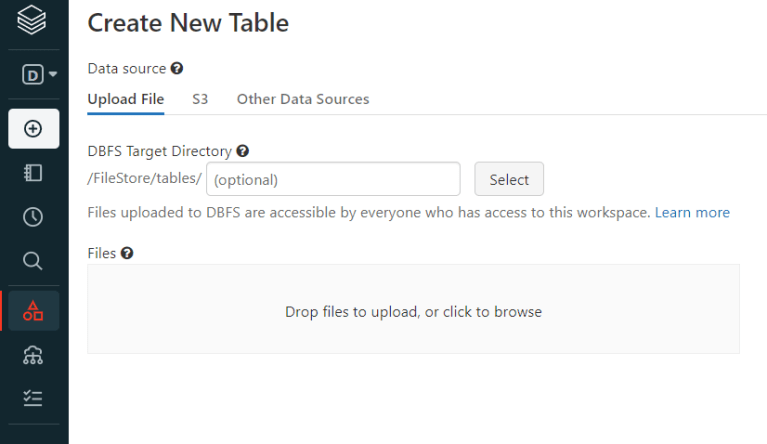Image resolution: width=767 pixels, height=444 pixels.
Task: Open the Other Data Sources tab
Action: click(x=303, y=99)
